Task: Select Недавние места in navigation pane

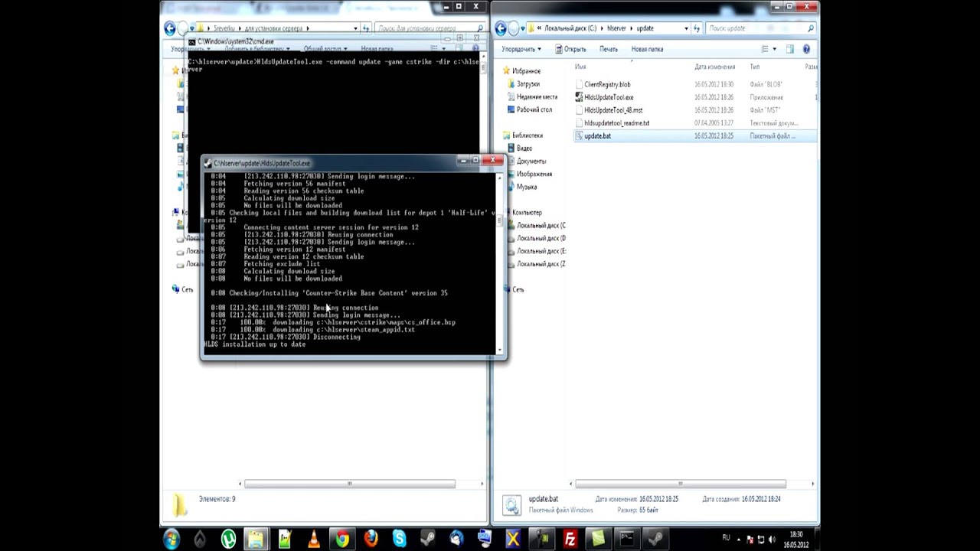Action: (537, 97)
